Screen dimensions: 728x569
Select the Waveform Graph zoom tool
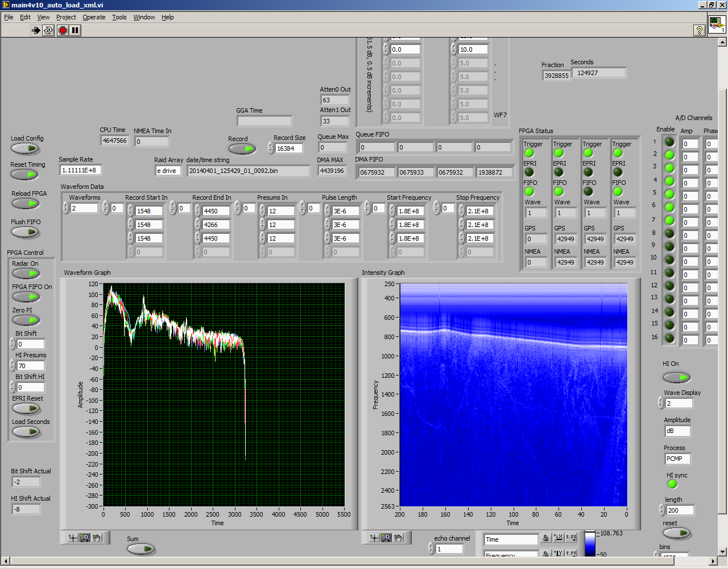(85, 538)
